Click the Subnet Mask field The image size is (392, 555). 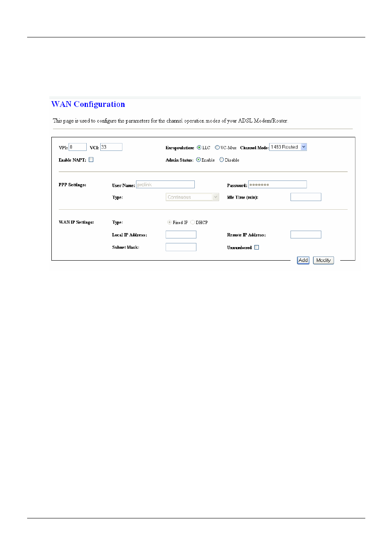click(x=181, y=247)
